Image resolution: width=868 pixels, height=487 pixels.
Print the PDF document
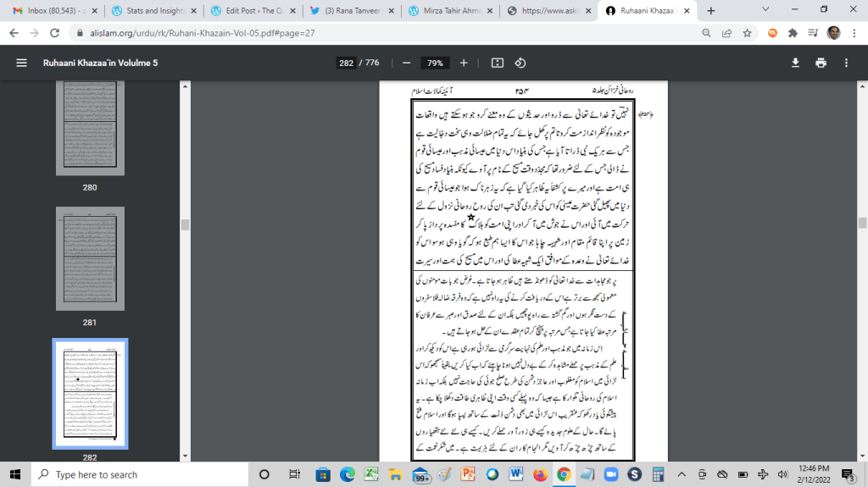(821, 63)
